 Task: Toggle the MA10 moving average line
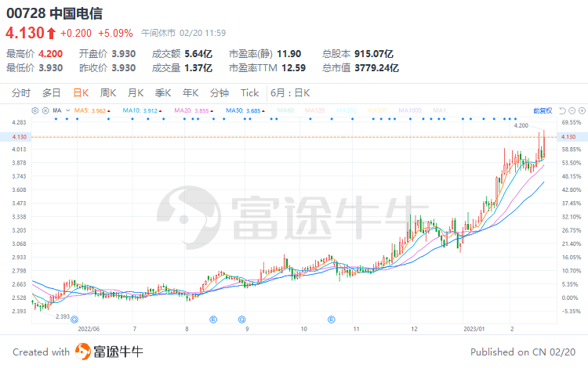(142, 111)
